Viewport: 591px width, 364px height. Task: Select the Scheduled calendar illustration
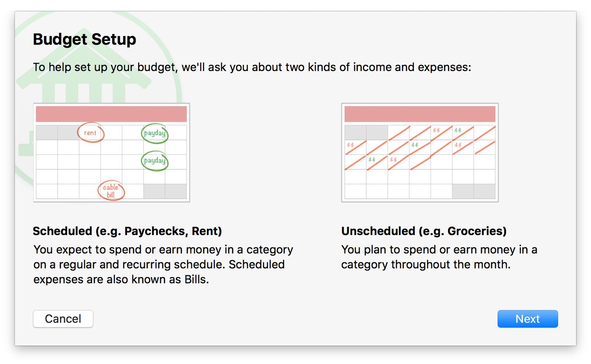[111, 153]
